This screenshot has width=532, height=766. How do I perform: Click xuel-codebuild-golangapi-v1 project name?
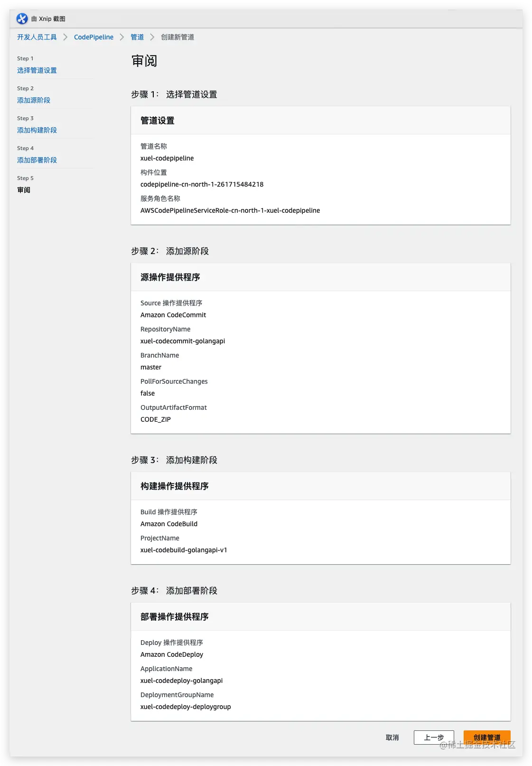[184, 550]
